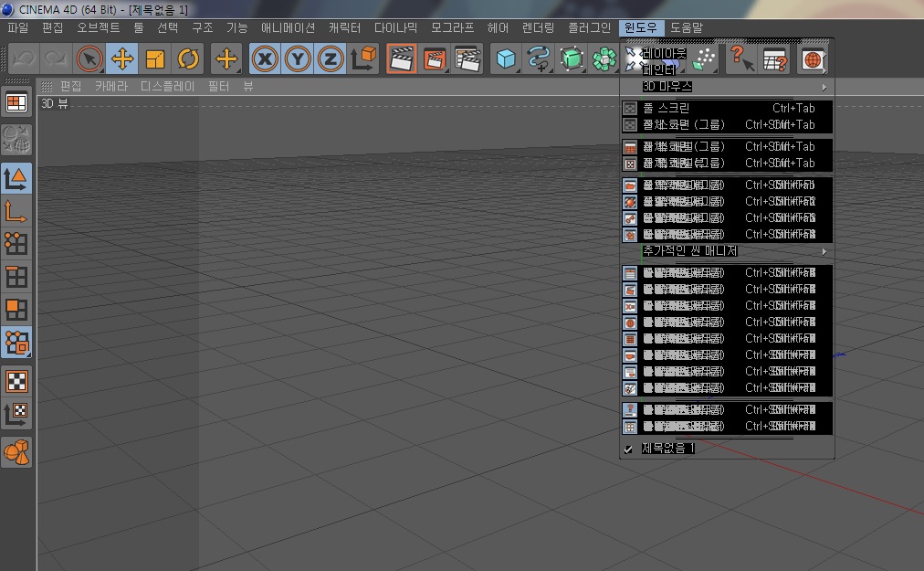Click the white particle dots emitter icon
Screen dimensions: 924x571
(x=704, y=59)
